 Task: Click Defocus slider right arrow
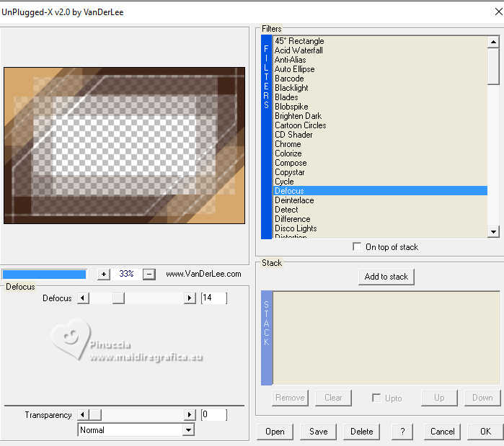coord(190,298)
